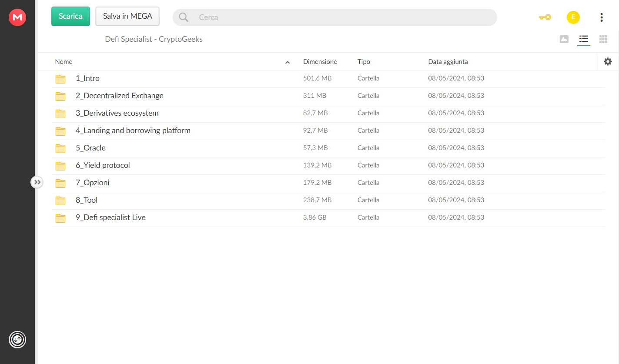This screenshot has width=619, height=364.
Task: Sort by Dimensione column header
Action: 320,62
